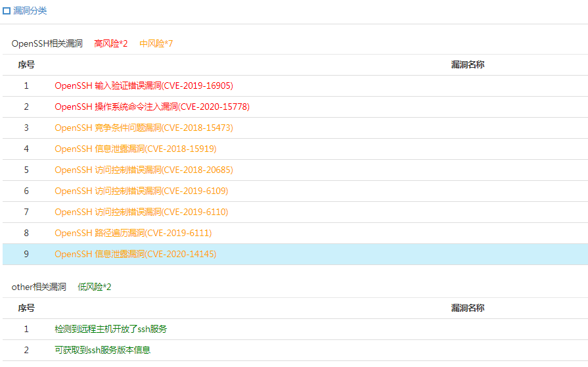Open OpenSSH 访问控制错误漏洞 CVE-2018-20685

tap(144, 170)
